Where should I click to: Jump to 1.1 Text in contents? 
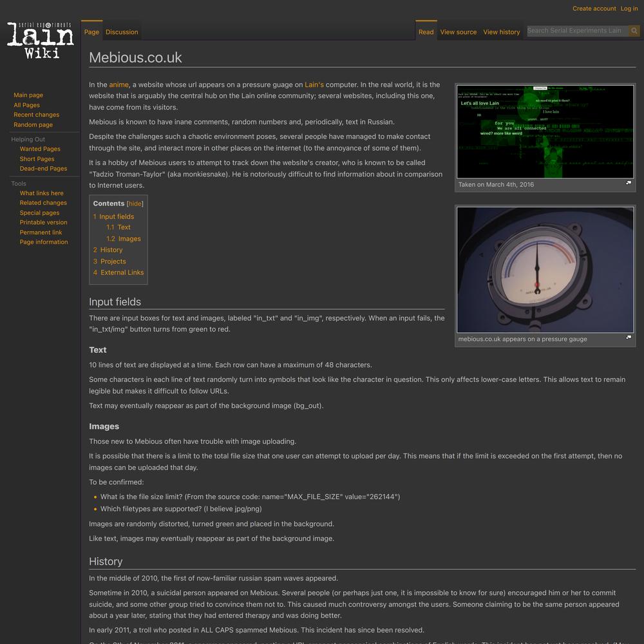[118, 227]
